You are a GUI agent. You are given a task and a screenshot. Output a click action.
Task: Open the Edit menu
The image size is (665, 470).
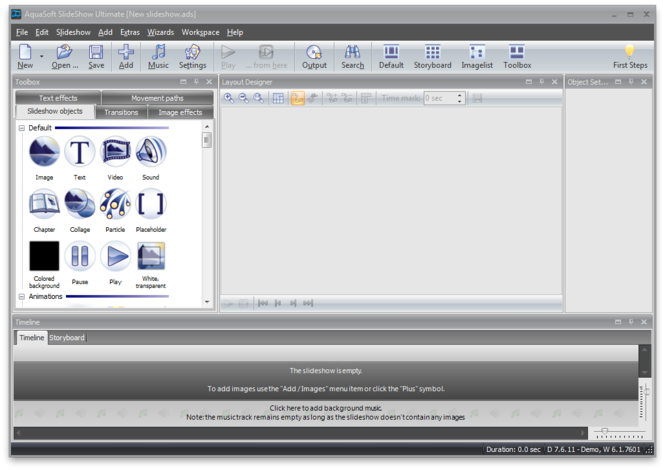[x=42, y=32]
